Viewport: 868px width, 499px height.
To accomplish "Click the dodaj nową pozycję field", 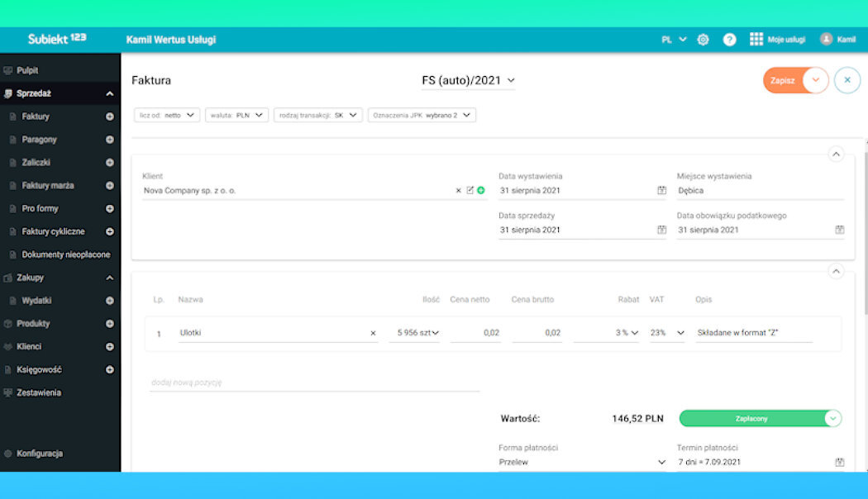I will 314,383.
